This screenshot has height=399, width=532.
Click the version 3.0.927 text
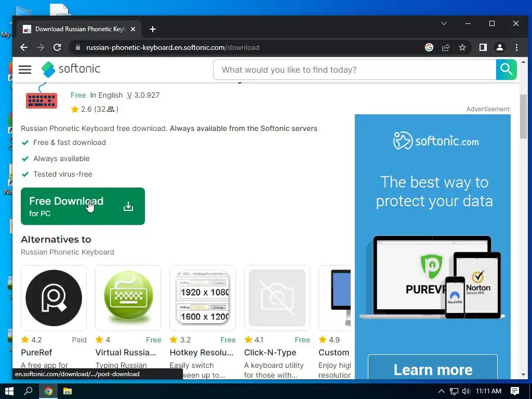[147, 96]
